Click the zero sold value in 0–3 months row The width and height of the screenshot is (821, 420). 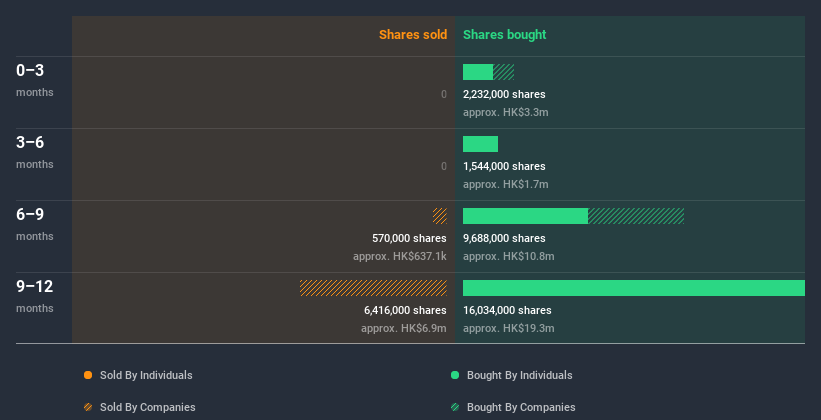pyautogui.click(x=444, y=94)
